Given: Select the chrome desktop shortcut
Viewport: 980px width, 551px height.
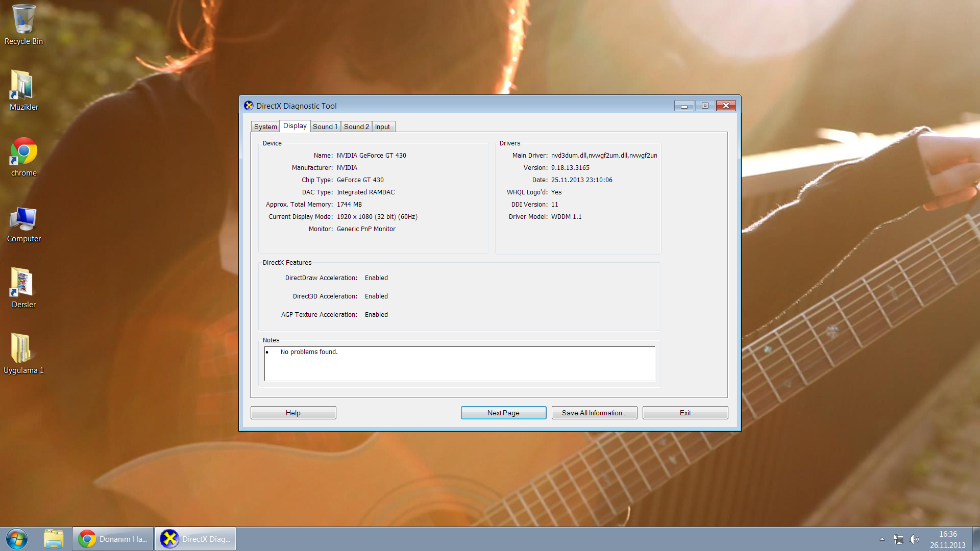Looking at the screenshot, I should coord(23,157).
